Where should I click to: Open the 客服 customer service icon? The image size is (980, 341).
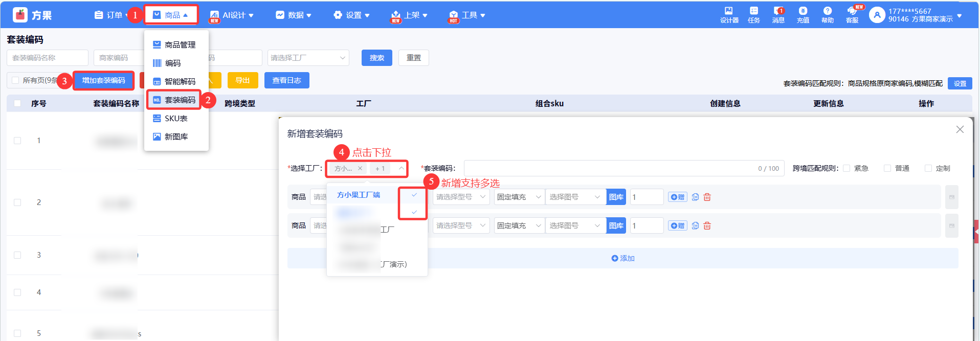point(852,15)
